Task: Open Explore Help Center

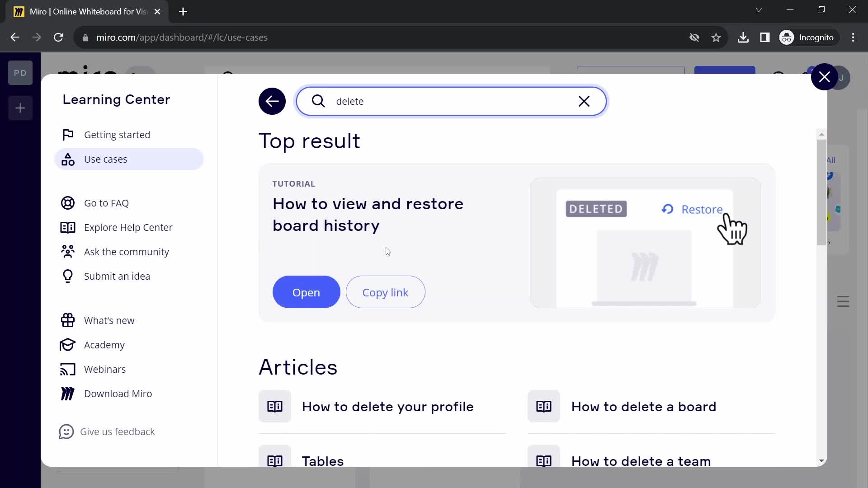Action: pyautogui.click(x=129, y=227)
